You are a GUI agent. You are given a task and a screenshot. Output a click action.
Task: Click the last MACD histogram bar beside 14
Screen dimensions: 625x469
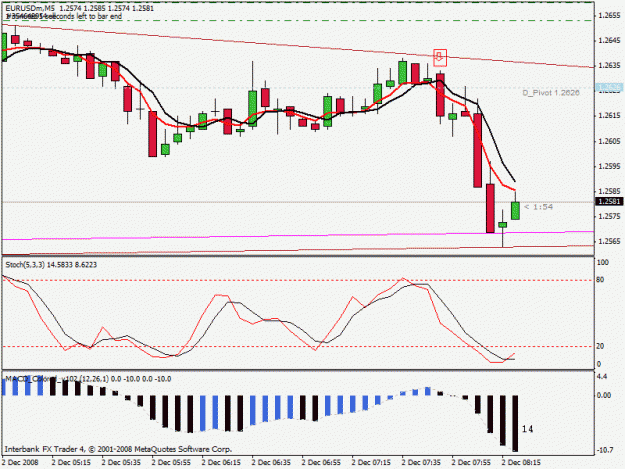[515, 423]
